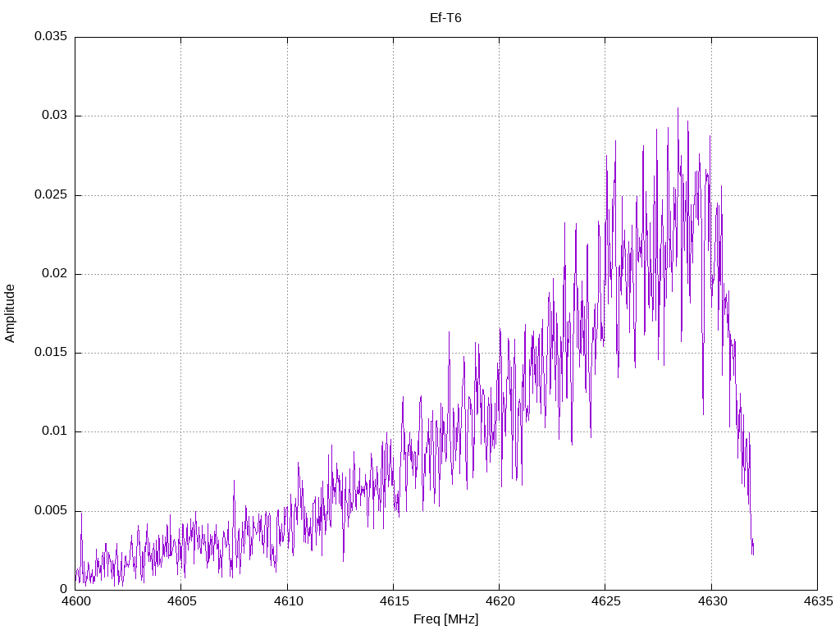Click the plot title Ef-T6
The width and height of the screenshot is (840, 630).
tap(445, 18)
